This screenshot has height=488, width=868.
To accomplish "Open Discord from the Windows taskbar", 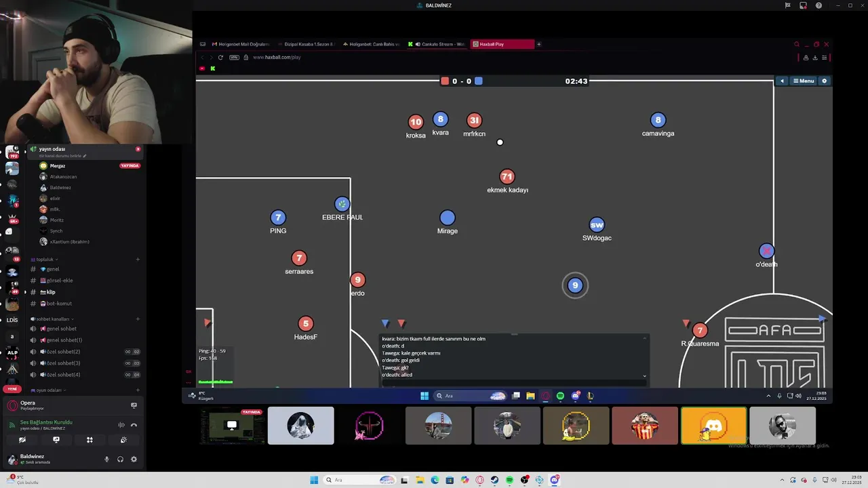I will [554, 480].
